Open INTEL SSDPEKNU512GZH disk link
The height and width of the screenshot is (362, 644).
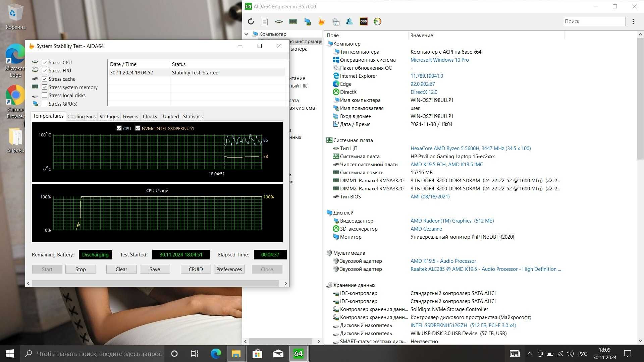click(463, 325)
